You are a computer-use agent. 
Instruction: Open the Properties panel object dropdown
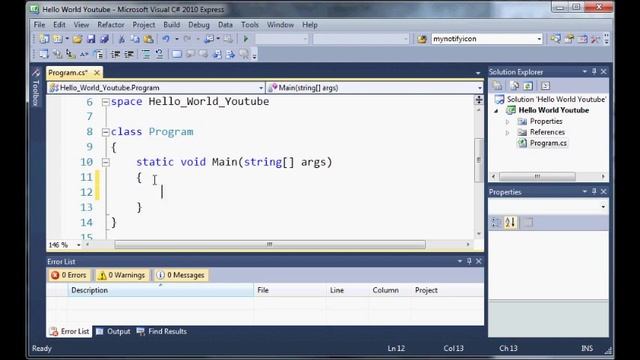[x=603, y=207]
